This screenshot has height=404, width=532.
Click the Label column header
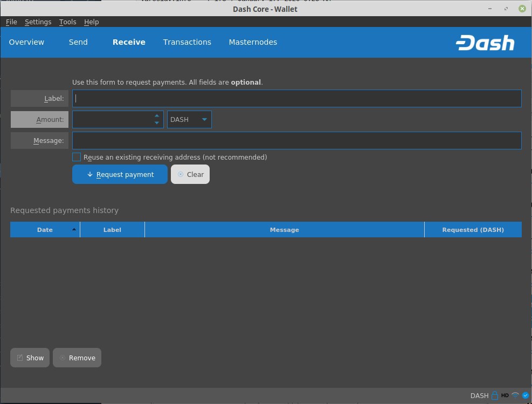(x=112, y=230)
